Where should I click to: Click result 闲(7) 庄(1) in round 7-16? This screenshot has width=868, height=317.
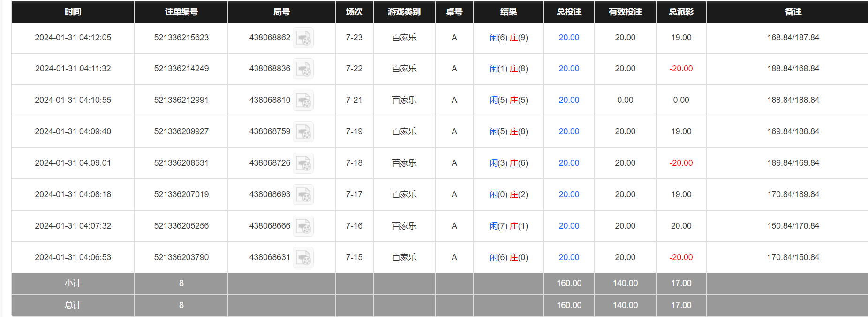[508, 226]
